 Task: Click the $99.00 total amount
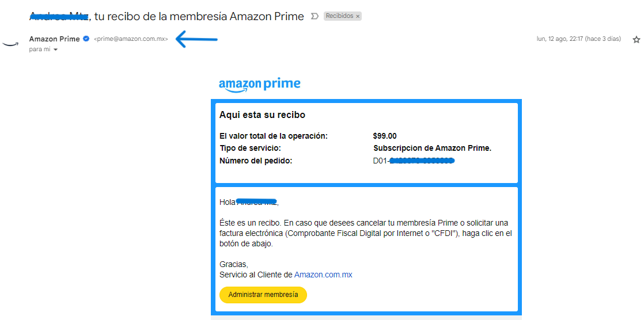click(x=385, y=136)
